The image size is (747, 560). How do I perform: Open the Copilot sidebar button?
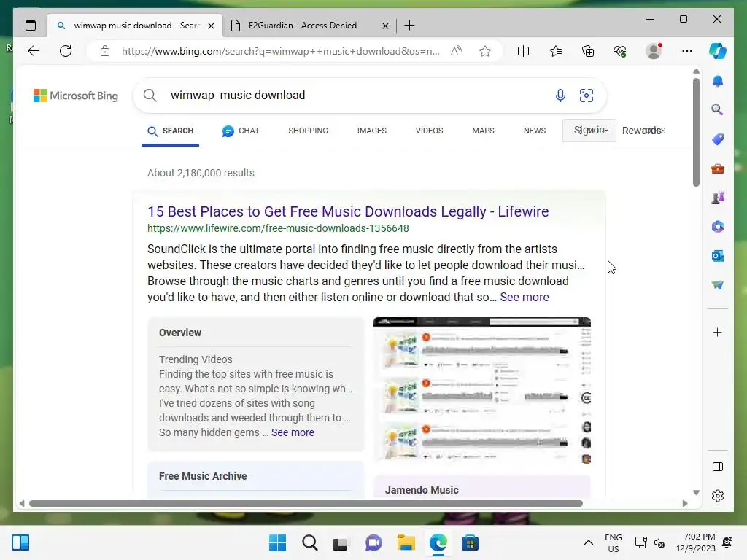(x=718, y=51)
